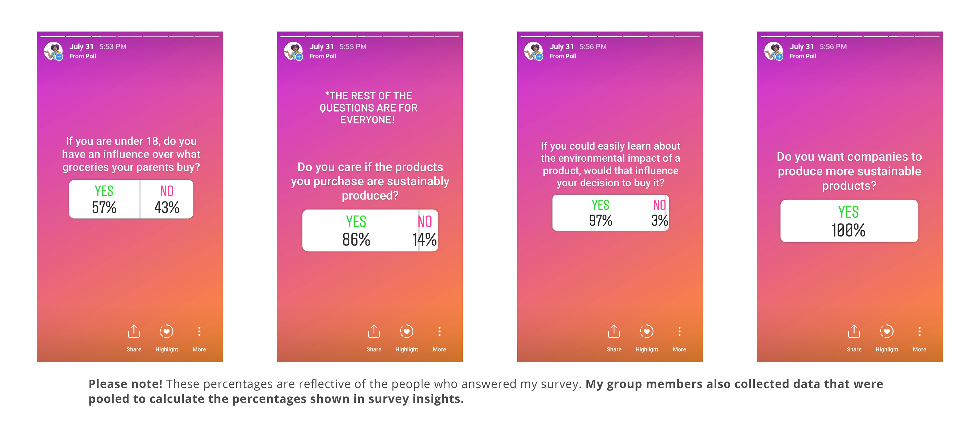Open More options on the 100% YES story
The width and height of the screenshot is (980, 427).
coord(920,331)
